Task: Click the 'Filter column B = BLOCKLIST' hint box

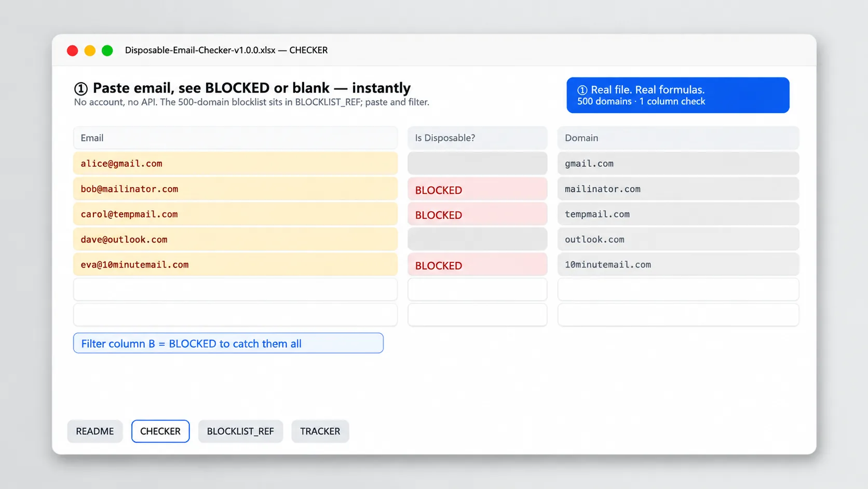Action: pos(228,343)
